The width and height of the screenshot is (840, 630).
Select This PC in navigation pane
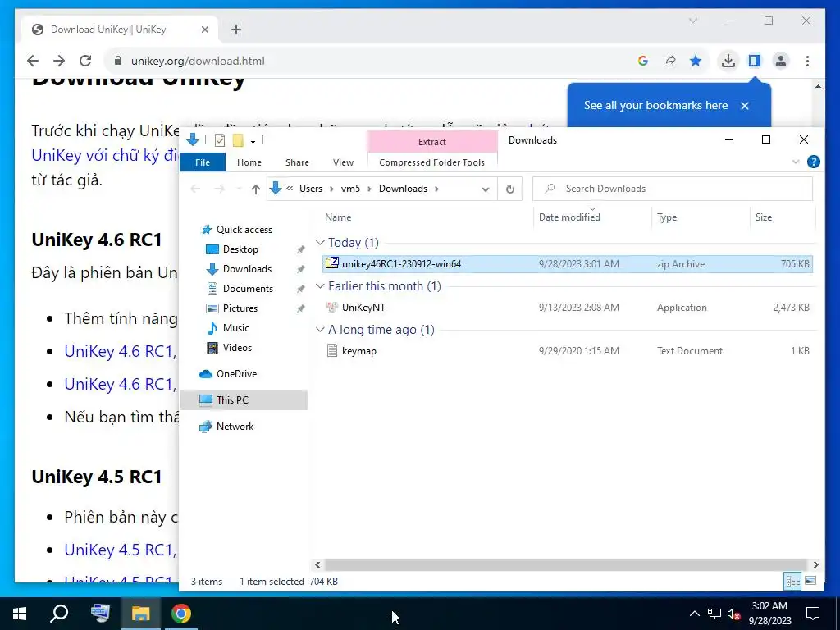coord(244,399)
